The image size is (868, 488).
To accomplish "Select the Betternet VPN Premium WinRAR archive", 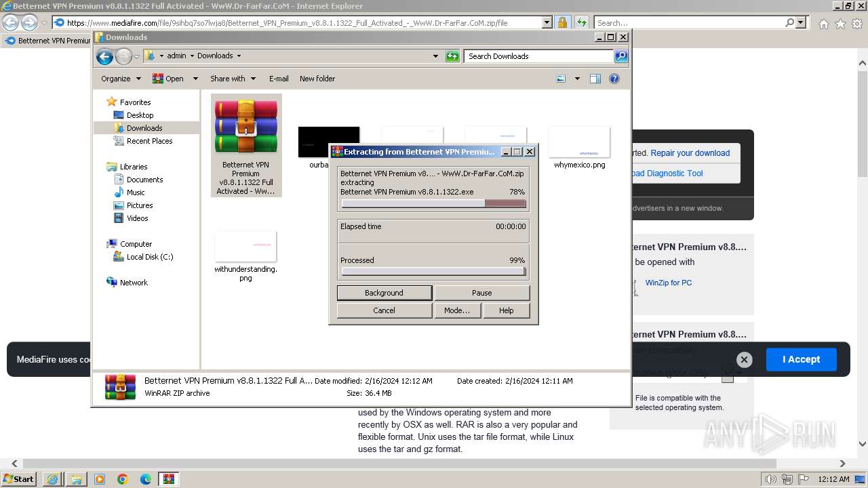I will (x=246, y=146).
